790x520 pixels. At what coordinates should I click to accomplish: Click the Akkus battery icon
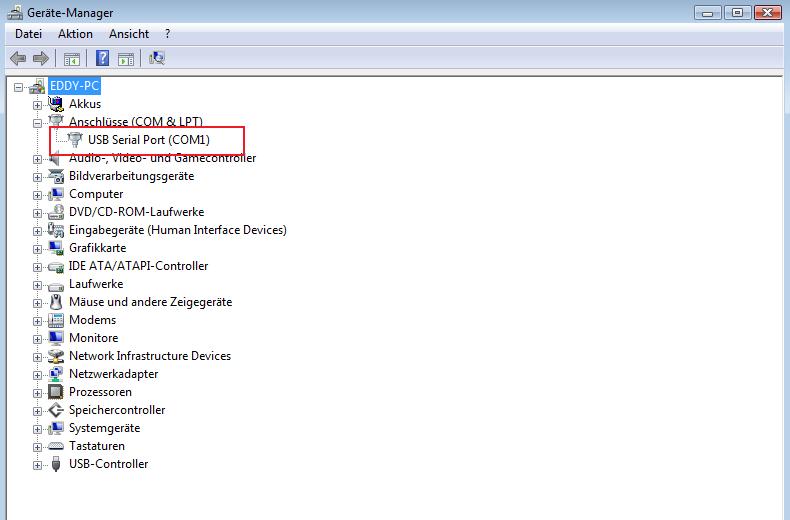click(x=56, y=104)
